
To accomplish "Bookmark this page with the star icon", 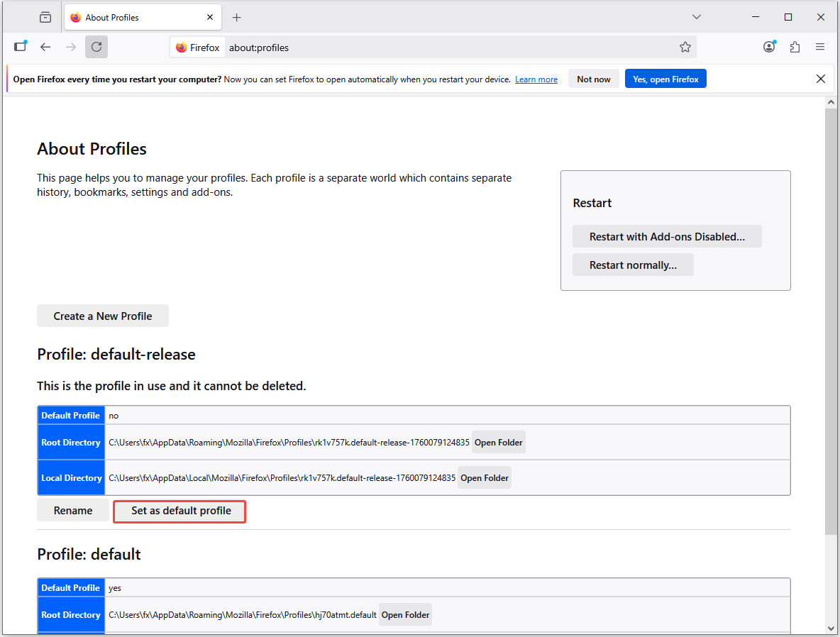I will click(x=685, y=47).
